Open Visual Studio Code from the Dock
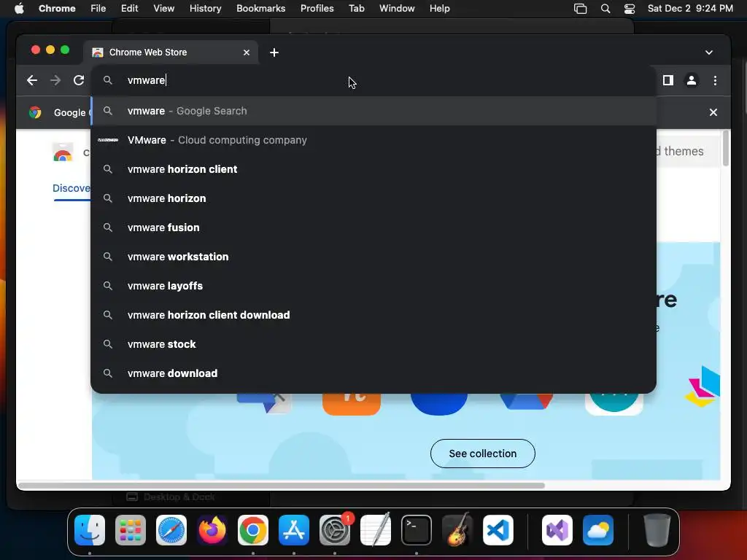The width and height of the screenshot is (747, 560). pyautogui.click(x=498, y=530)
